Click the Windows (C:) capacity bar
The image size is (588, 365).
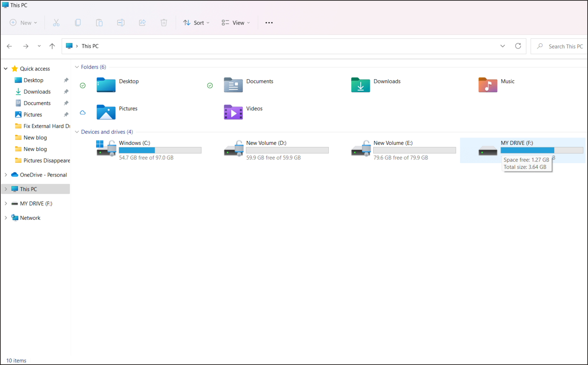[160, 150]
